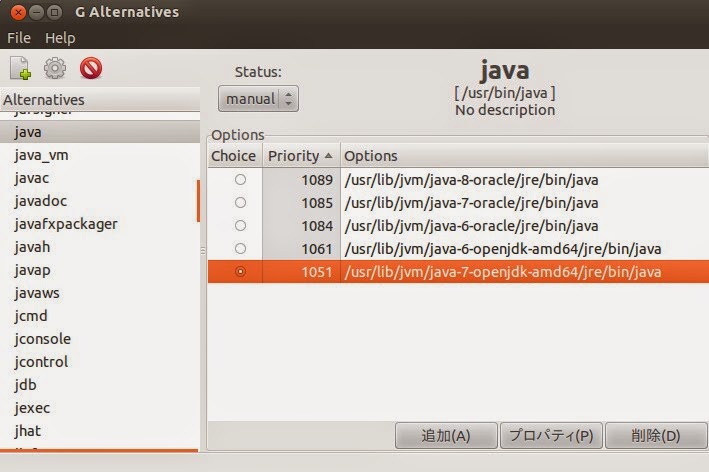Image resolution: width=709 pixels, height=472 pixels.
Task: Click path /usr/lib/jvm/java-6-openjdk-amd64/jre/bin/java
Action: pos(503,249)
